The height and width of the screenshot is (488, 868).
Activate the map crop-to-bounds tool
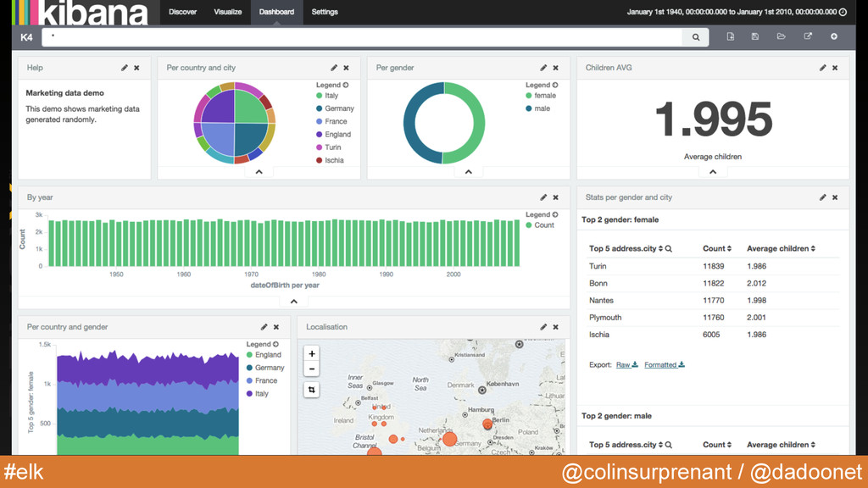[x=312, y=390]
